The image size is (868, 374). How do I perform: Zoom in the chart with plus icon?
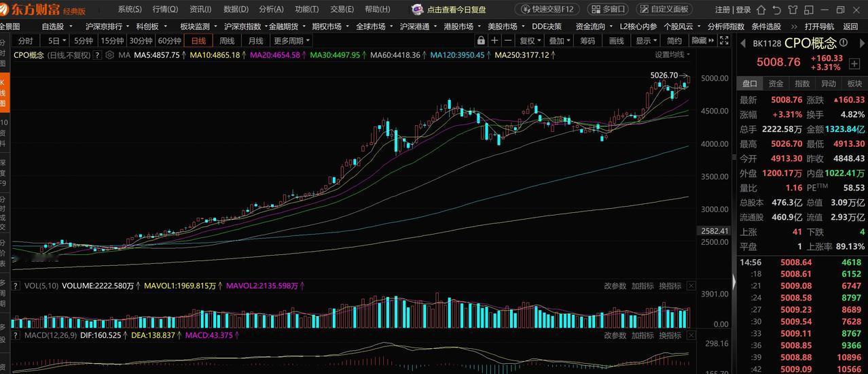click(494, 40)
